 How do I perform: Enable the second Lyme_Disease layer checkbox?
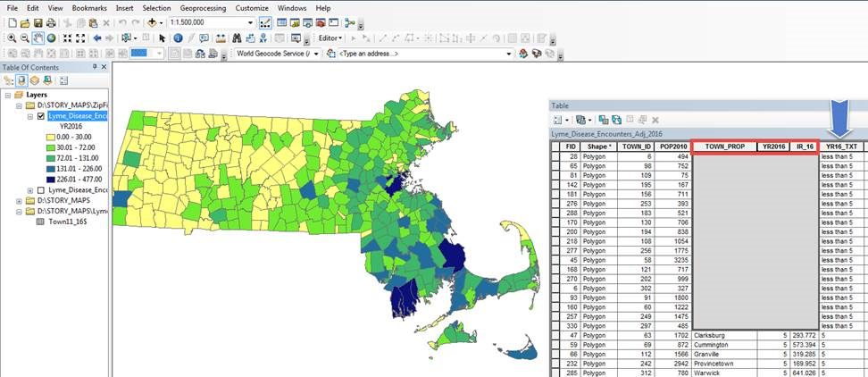coord(41,190)
